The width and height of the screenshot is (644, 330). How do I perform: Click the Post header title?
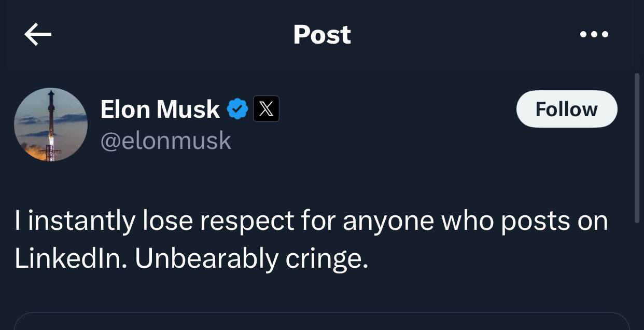tap(322, 35)
